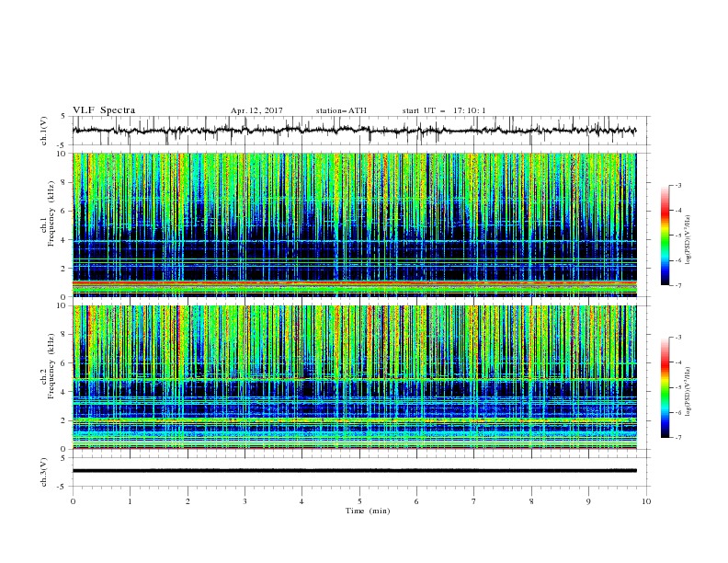This screenshot has width=728, height=563.
Task: Click inside the ch.1 spectrogram panel
Action: pyautogui.click(x=354, y=224)
